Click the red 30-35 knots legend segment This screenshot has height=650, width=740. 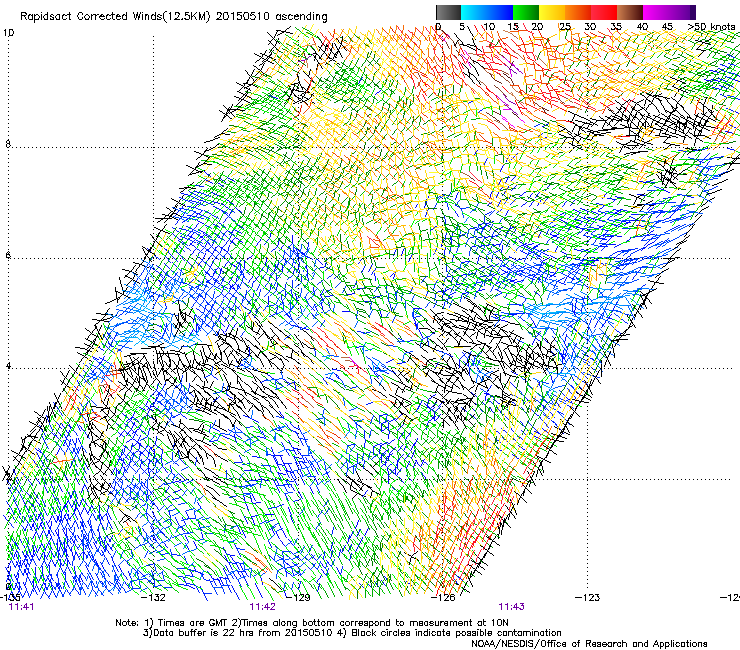tap(604, 12)
